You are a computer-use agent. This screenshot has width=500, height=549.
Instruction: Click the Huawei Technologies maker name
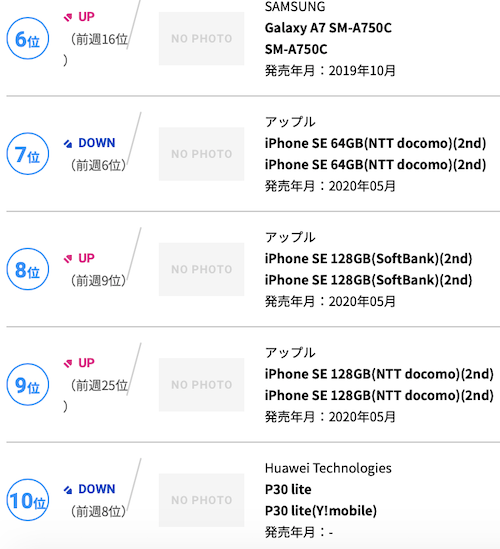[328, 468]
